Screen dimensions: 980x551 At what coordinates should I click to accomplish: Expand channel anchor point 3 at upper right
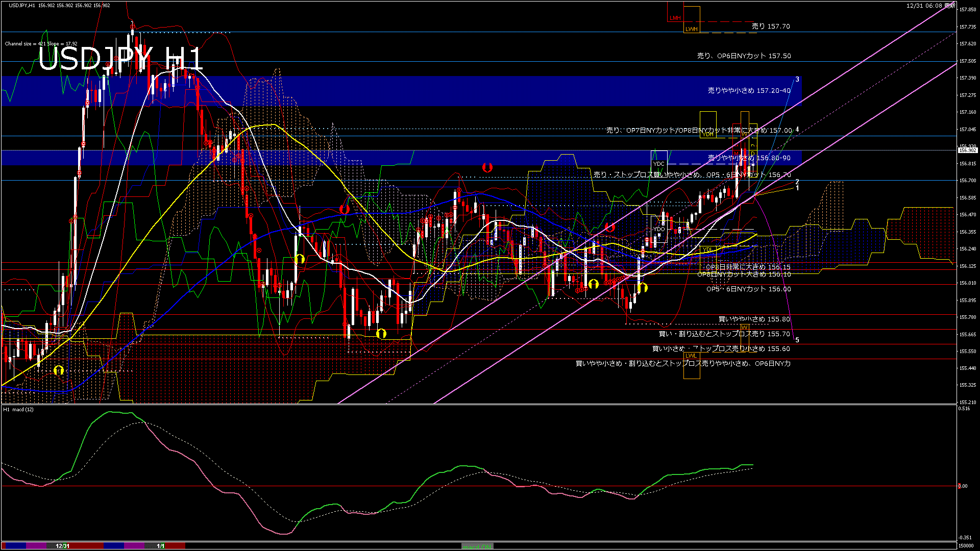coord(797,80)
